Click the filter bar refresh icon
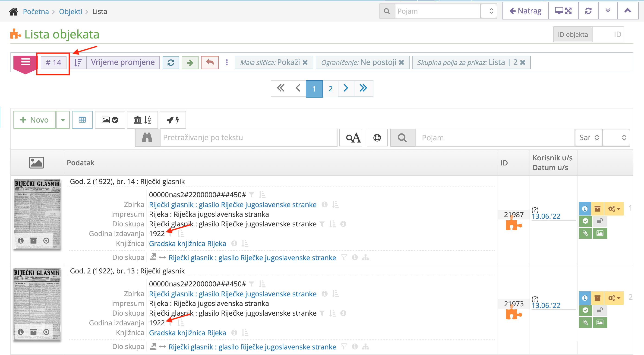Viewport: 644px width, 355px height. point(171,63)
